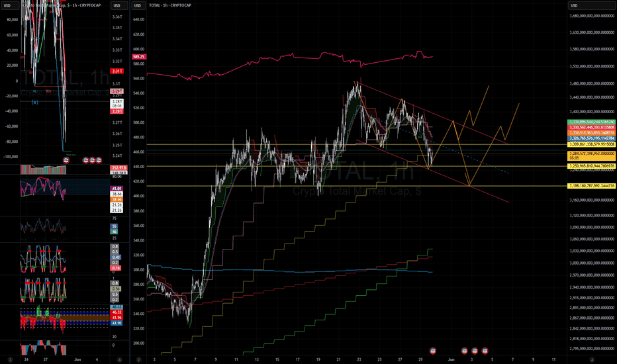This screenshot has width=617, height=364.
Task: Click the red 3.31T price label
Action: coord(117,71)
